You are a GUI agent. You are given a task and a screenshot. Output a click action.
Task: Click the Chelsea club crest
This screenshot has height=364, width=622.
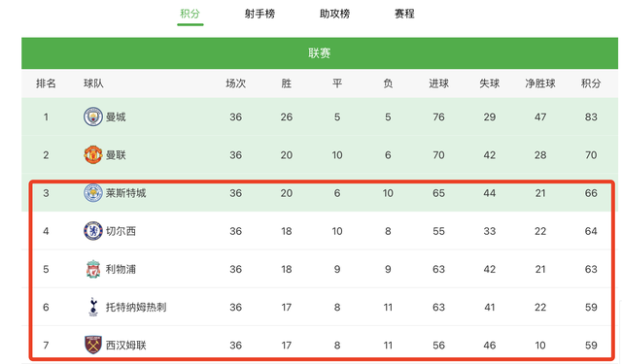(93, 231)
